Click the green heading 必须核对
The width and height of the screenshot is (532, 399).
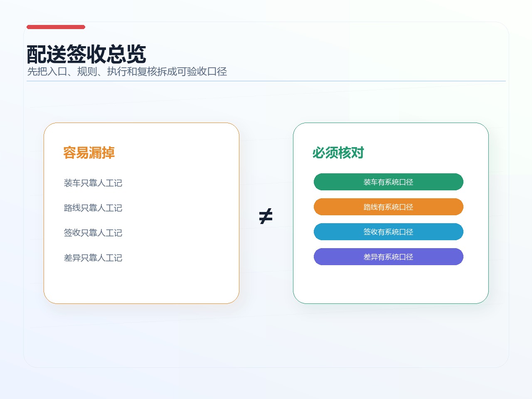338,153
